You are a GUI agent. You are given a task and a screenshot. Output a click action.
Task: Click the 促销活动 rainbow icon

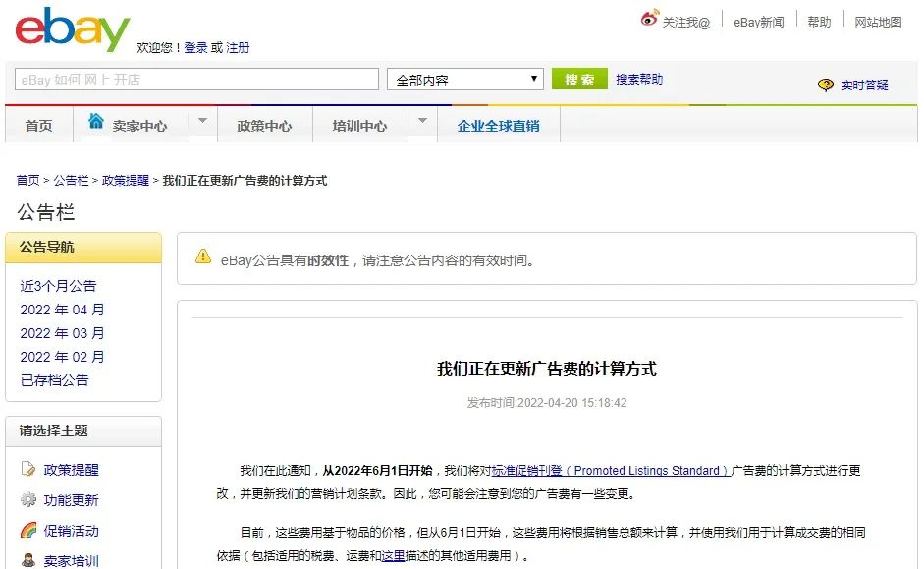(x=28, y=531)
